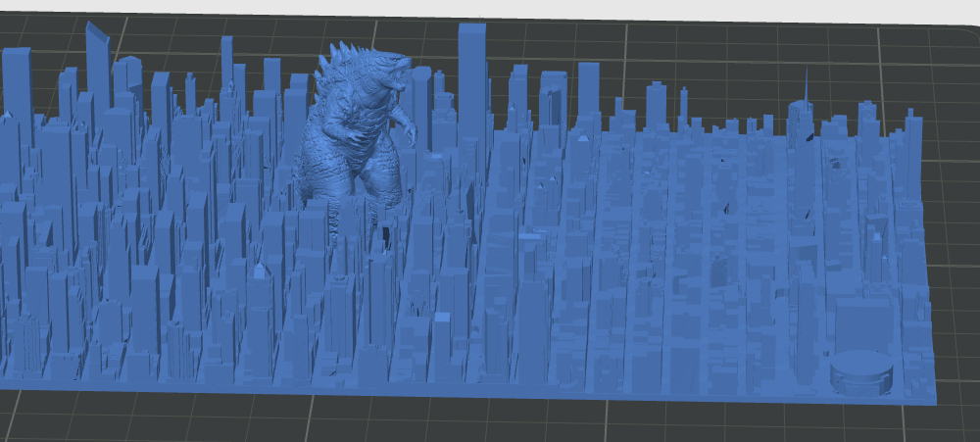Click the spired skyscraper near the right edge
Screen dimensions: 980x442
804,122
